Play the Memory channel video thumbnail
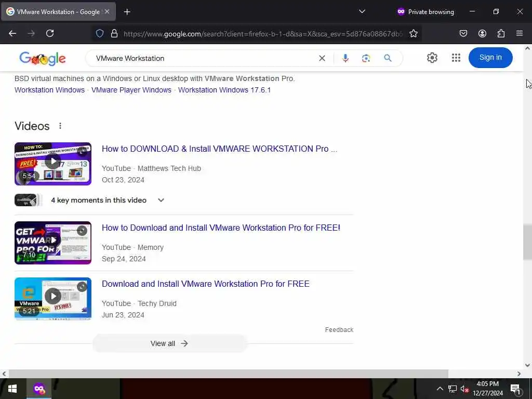The image size is (532, 399). point(53,243)
